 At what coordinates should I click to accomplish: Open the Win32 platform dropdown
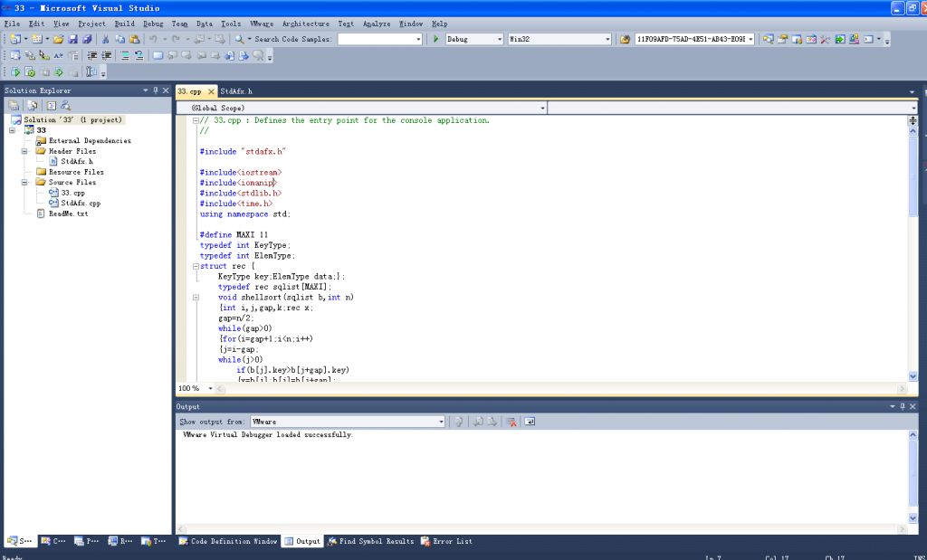point(607,39)
